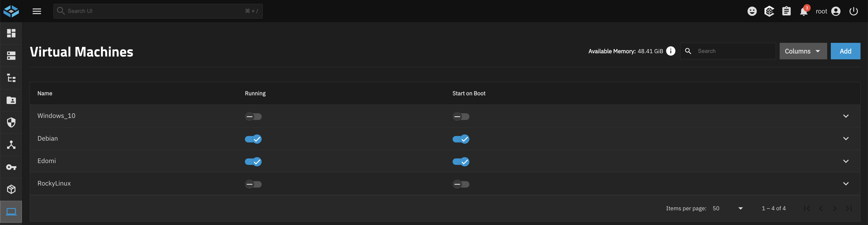Open the Dashboard sidebar icon

point(11,33)
